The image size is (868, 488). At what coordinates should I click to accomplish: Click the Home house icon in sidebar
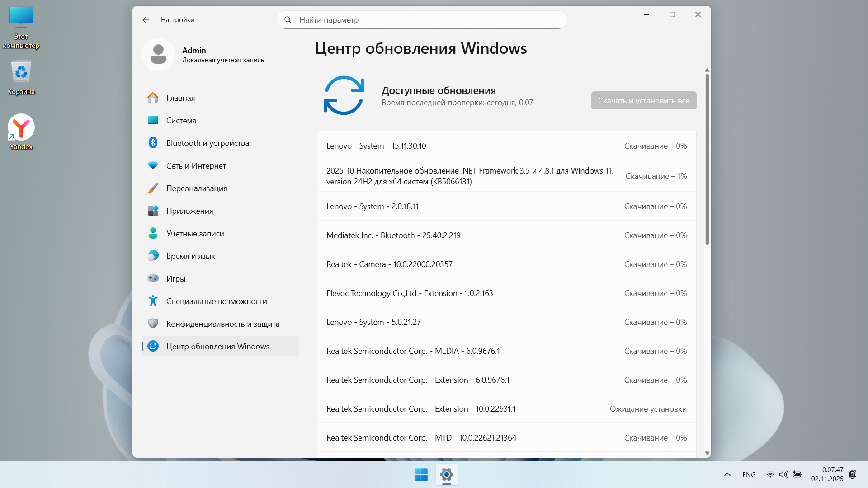click(153, 98)
